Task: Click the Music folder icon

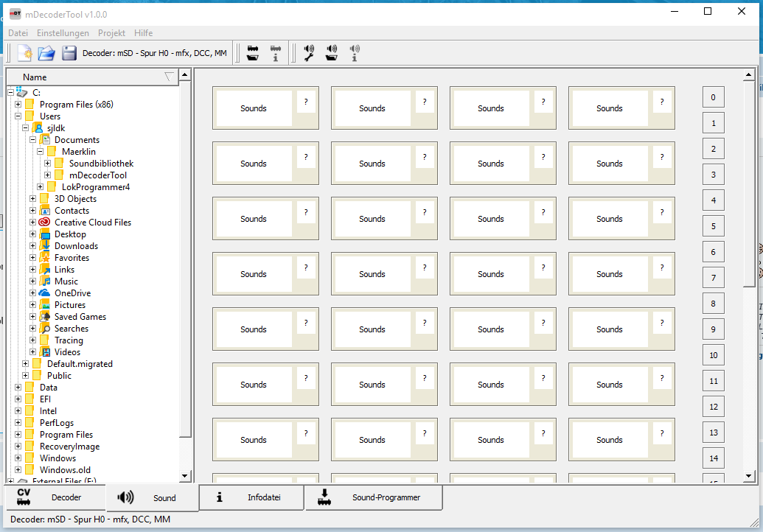Action: point(45,281)
